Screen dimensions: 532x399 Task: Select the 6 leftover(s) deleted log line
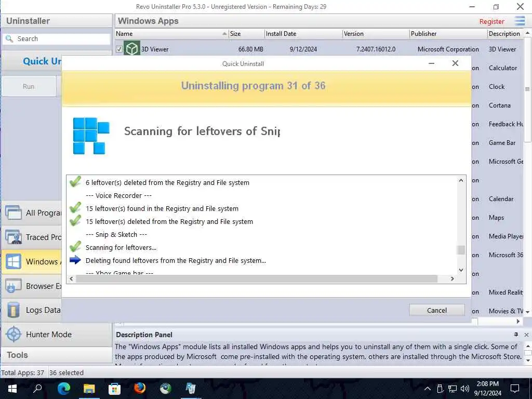pos(167,182)
